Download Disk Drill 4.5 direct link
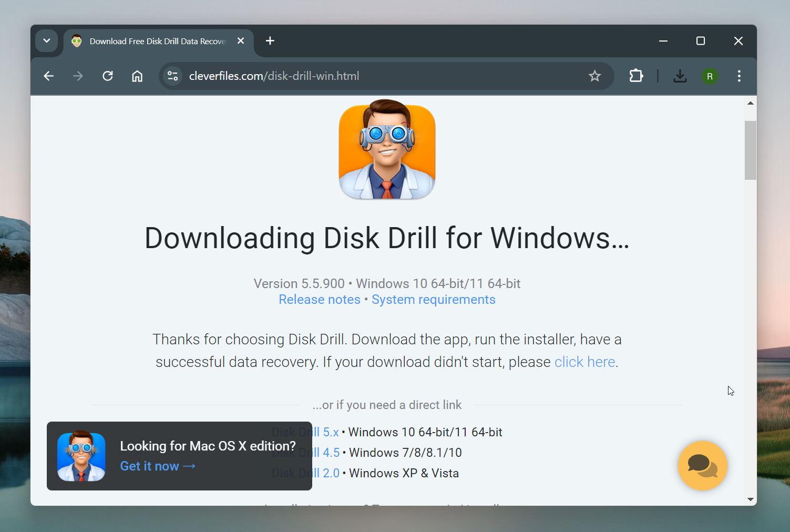The height and width of the screenshot is (532, 790). pyautogui.click(x=306, y=453)
